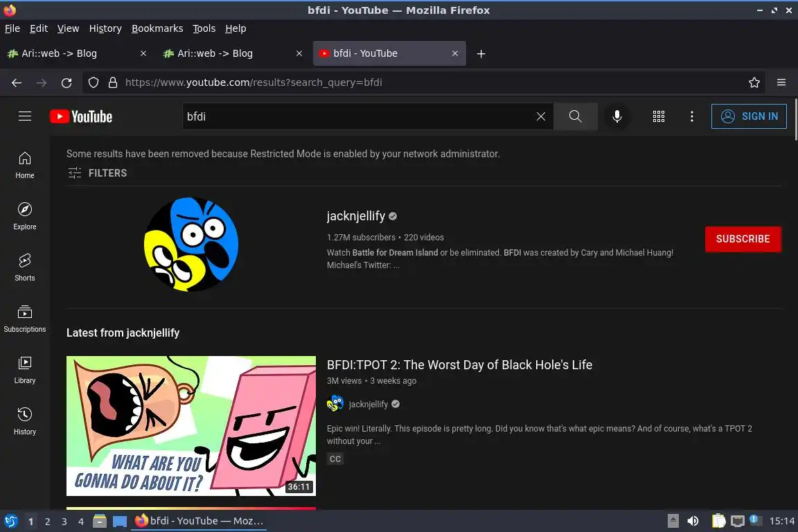Switch to workspace 4 in taskbar
This screenshot has height=532, width=798.
[80, 522]
